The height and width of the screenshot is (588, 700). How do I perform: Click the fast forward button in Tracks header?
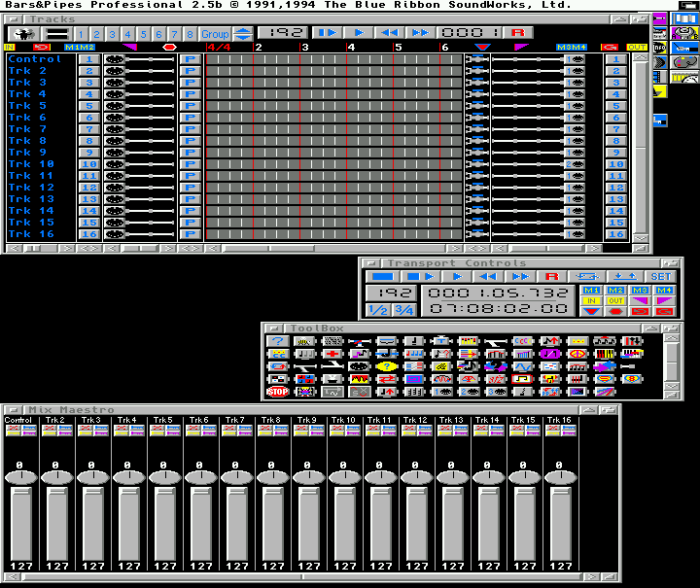pyautogui.click(x=420, y=33)
